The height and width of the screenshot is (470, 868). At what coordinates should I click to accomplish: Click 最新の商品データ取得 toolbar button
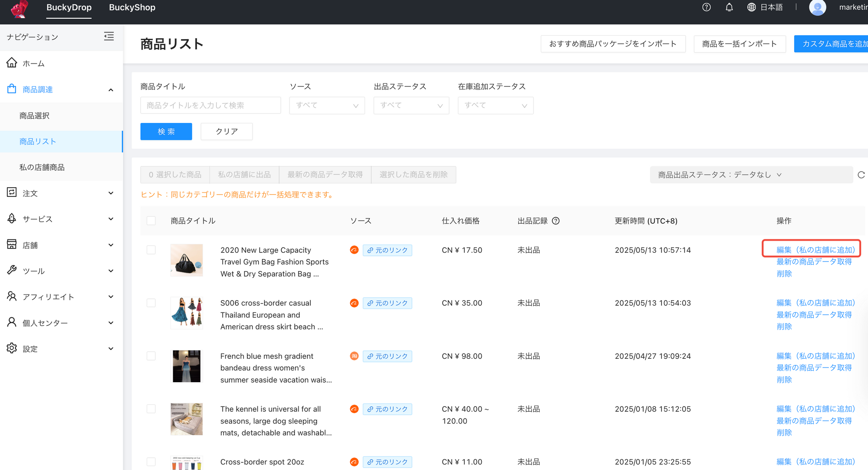pos(325,175)
